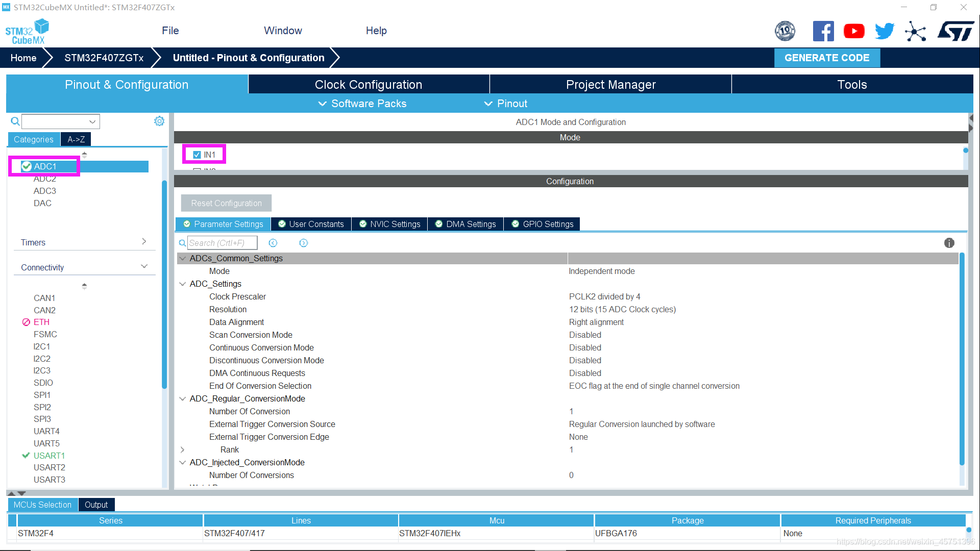Click Resolution value 12 bits

coord(622,309)
